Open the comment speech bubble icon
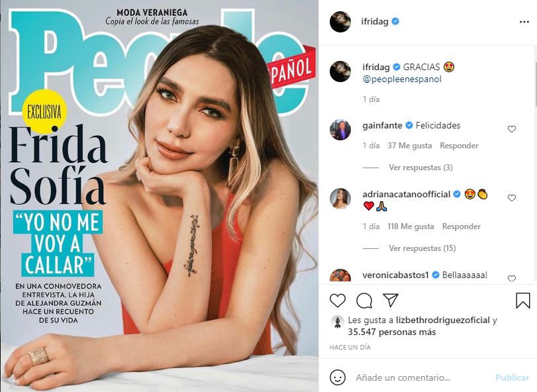 click(364, 301)
